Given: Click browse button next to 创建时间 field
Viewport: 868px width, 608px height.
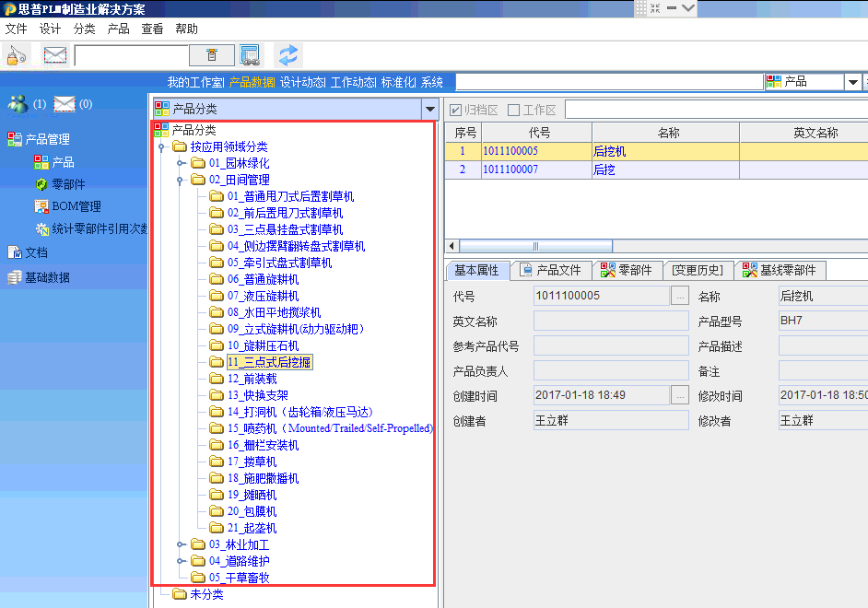Looking at the screenshot, I should click(x=680, y=395).
